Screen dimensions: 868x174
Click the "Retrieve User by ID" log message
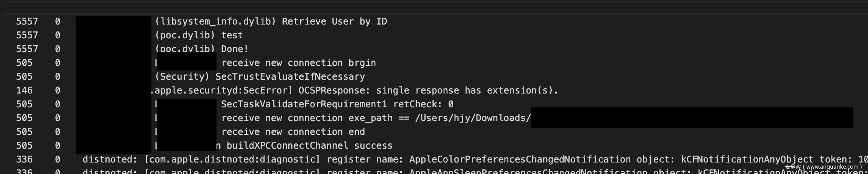click(x=334, y=21)
